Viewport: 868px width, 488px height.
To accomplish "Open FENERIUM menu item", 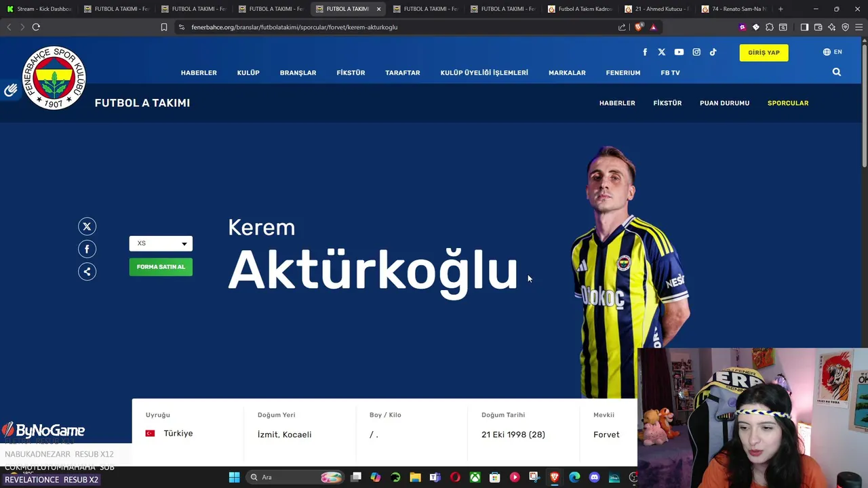I will [x=623, y=73].
